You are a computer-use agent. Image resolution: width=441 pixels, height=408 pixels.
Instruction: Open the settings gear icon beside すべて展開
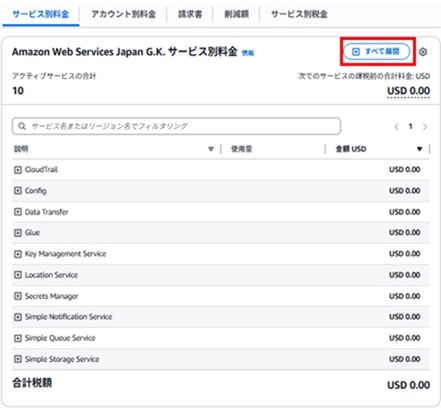423,52
